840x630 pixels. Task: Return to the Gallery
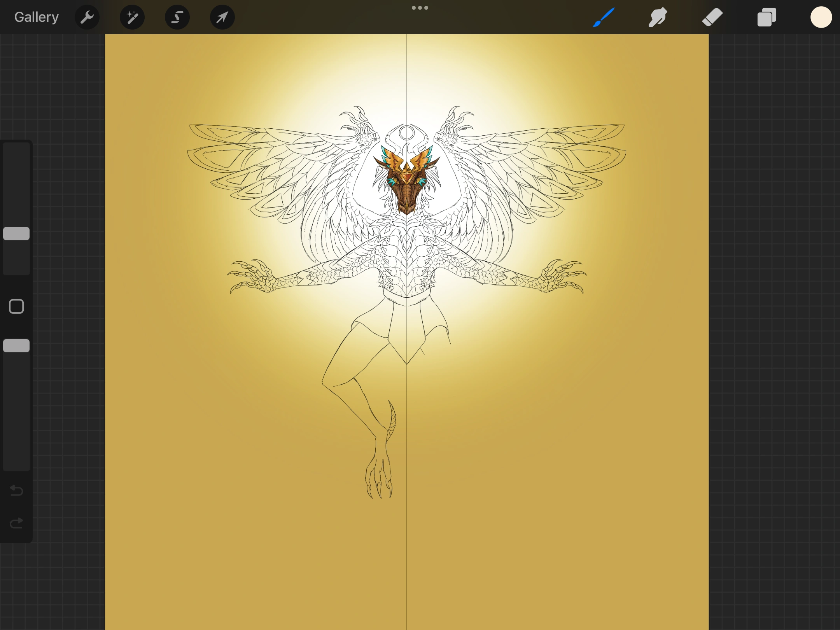(x=36, y=17)
